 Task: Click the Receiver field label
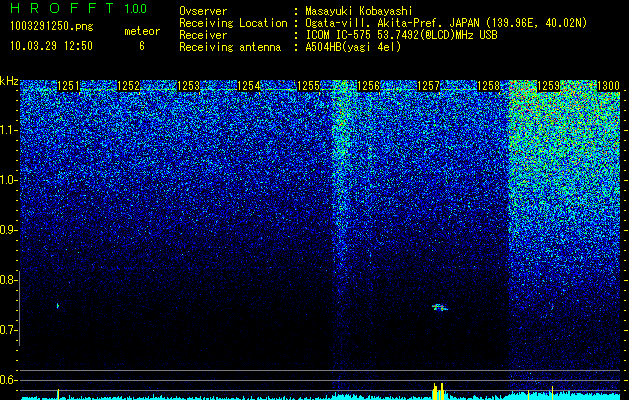[203, 35]
